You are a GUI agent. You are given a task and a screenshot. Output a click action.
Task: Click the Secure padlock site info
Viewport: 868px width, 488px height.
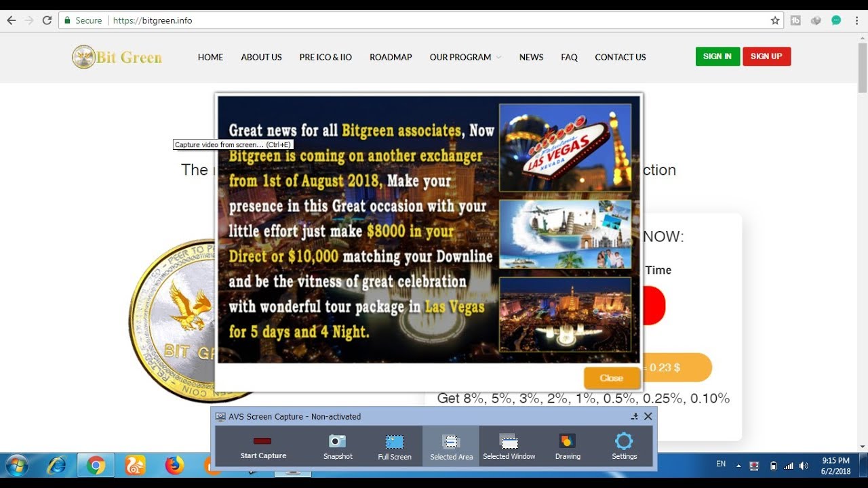[x=83, y=20]
